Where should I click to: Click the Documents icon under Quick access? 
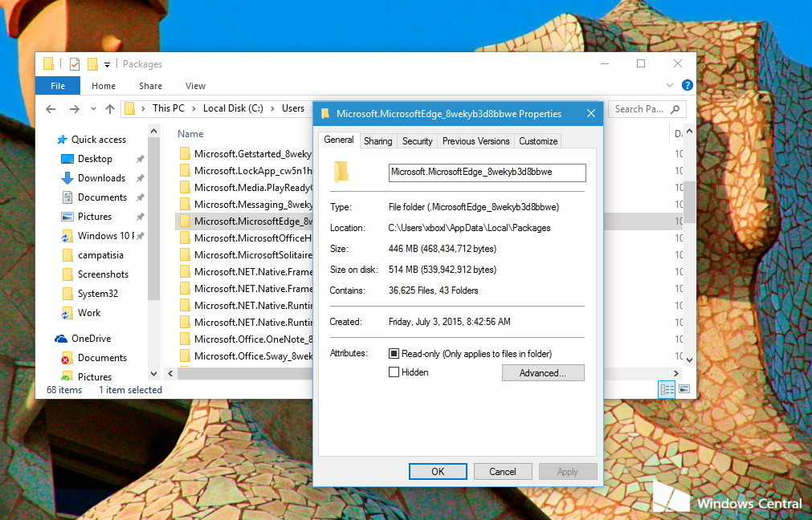point(67,197)
